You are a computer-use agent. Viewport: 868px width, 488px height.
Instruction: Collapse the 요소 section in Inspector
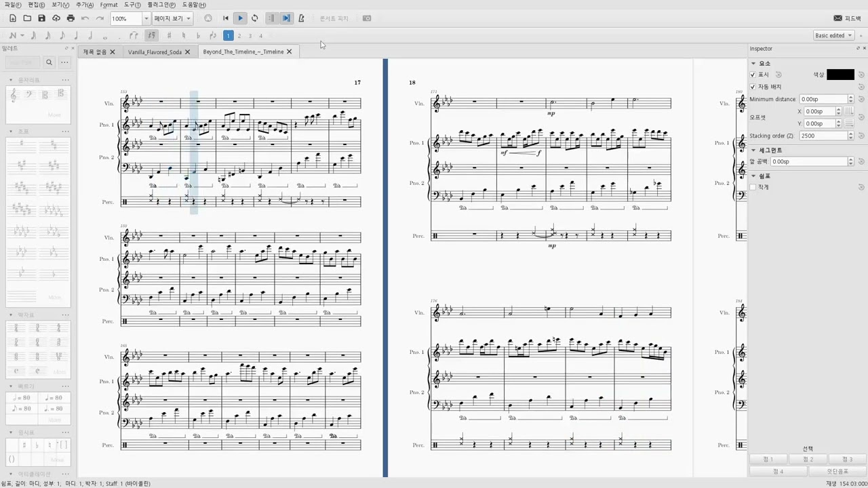tap(753, 63)
